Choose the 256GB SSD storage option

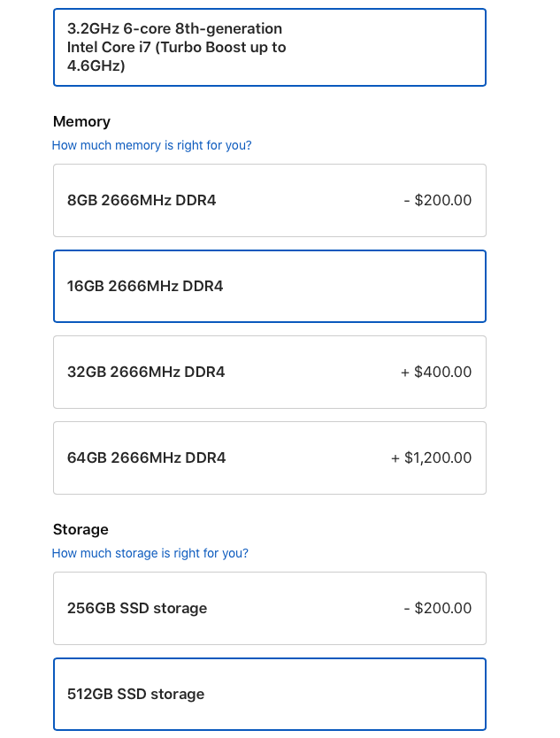(270, 608)
